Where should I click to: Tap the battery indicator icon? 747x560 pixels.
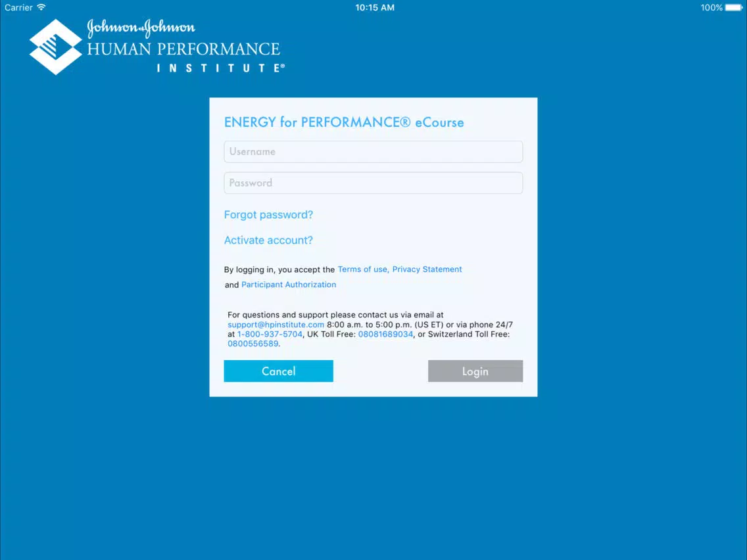[734, 8]
